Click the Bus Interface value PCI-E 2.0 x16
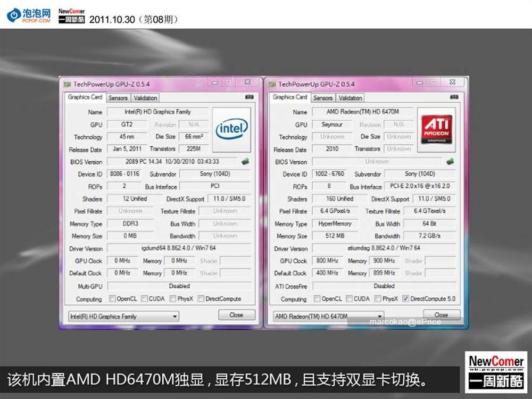Viewport: 532px width, 399px height. (x=420, y=186)
